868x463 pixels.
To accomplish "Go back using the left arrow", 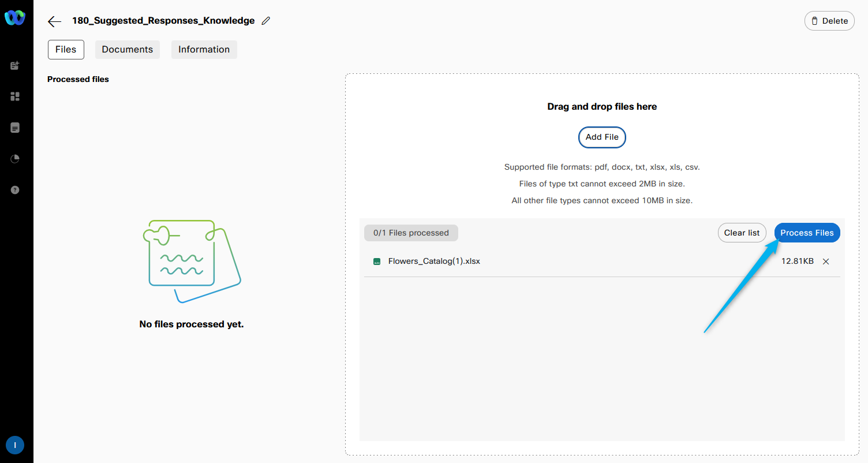I will point(54,21).
